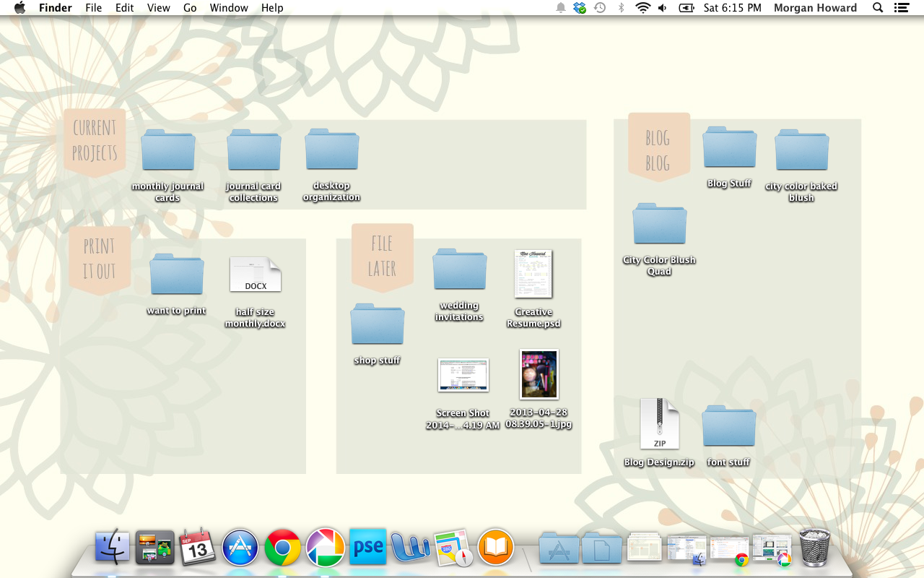Click the Sat 6:15 PM clock
This screenshot has height=578, width=924.
point(733,8)
